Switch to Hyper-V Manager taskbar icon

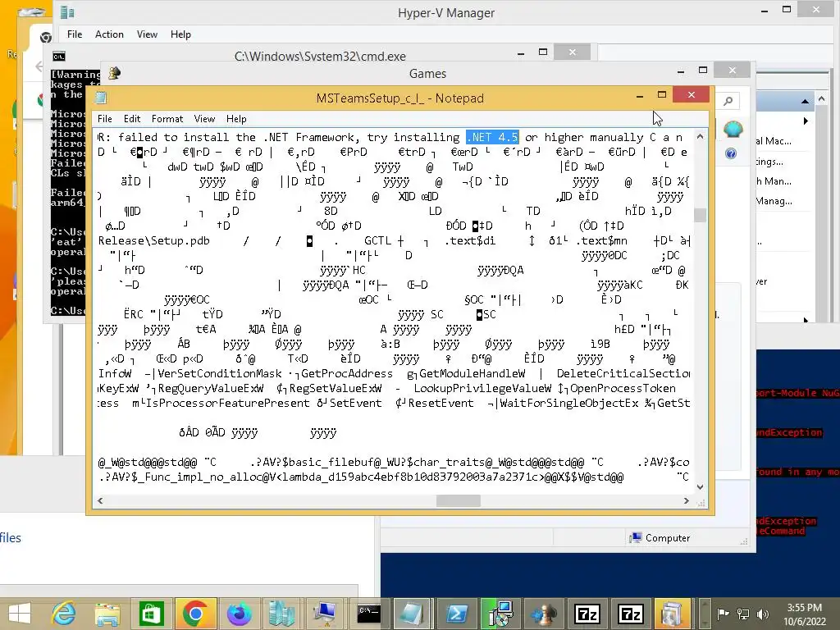282,614
